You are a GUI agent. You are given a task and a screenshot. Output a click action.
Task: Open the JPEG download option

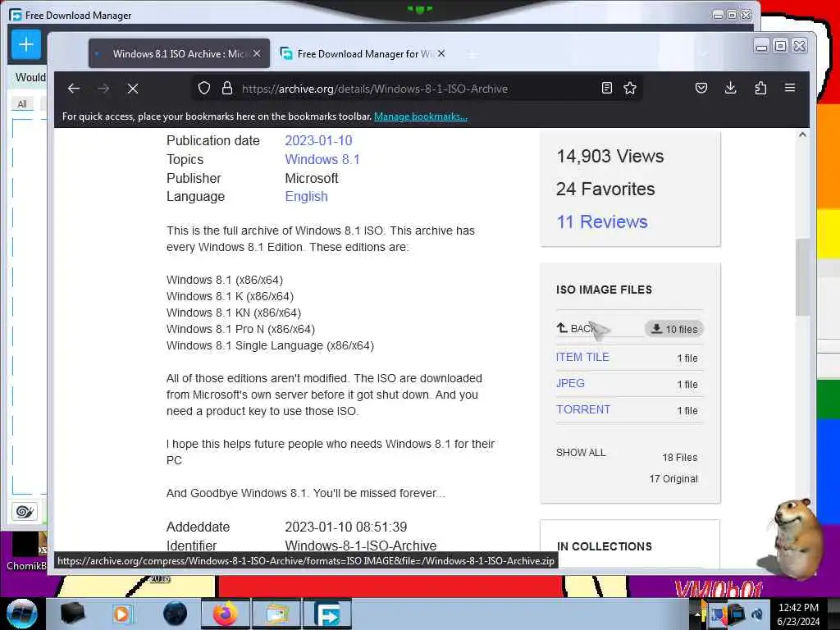(570, 383)
